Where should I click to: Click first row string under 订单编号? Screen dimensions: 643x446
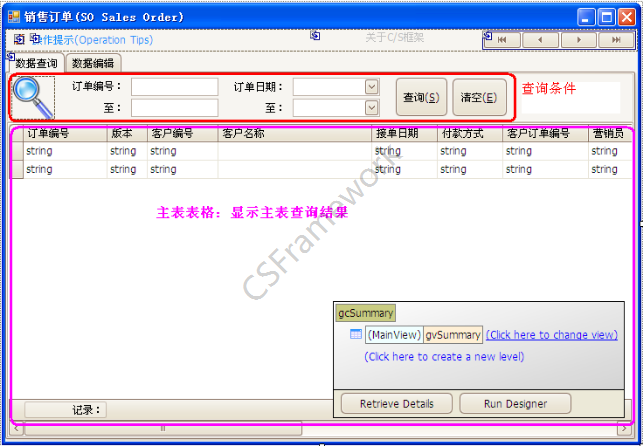click(x=39, y=151)
